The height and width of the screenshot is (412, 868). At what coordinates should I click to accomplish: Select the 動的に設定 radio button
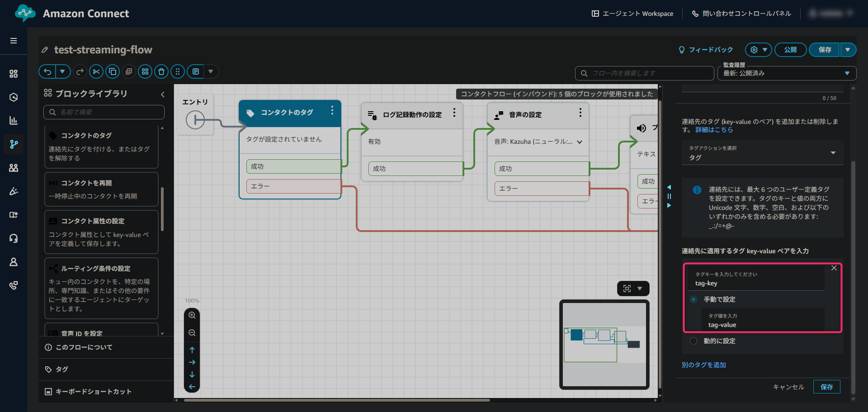pyautogui.click(x=693, y=341)
